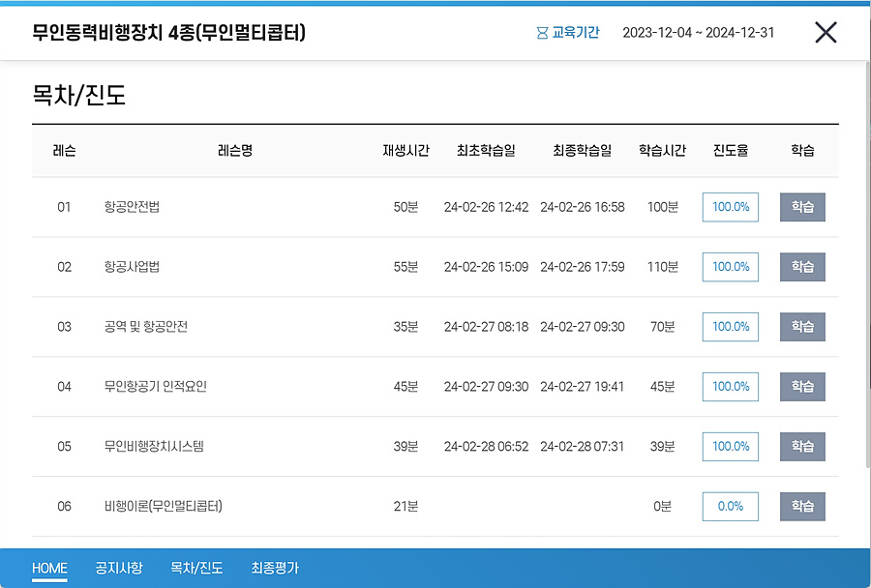Start 학습 for 공역 및 항공안전

point(802,327)
